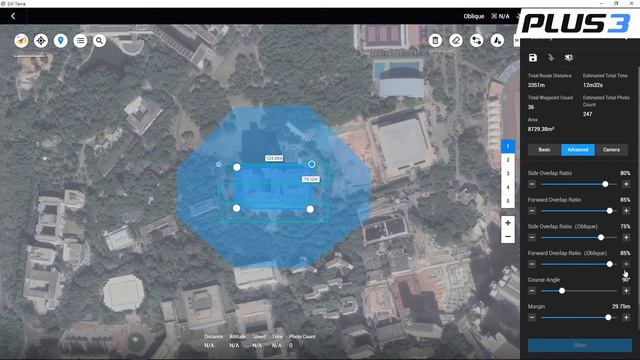Click the Side Overlap Ratio slider handle
Viewport: 640px width, 360px height.
point(605,184)
